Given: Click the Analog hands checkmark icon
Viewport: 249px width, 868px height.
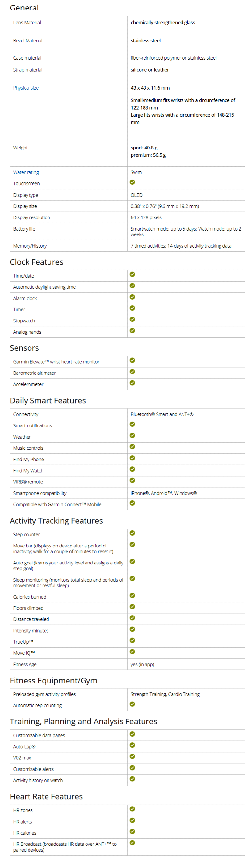Looking at the screenshot, I should (x=132, y=331).
